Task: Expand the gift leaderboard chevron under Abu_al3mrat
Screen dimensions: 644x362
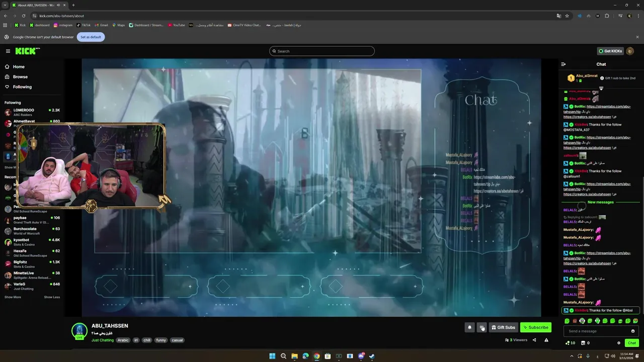Action: coord(601,88)
